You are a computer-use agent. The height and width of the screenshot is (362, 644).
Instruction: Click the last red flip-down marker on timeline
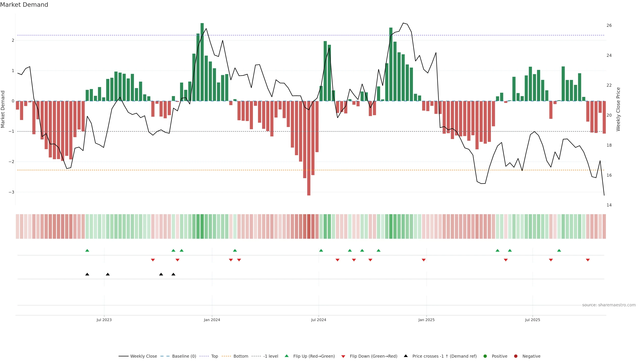(x=588, y=260)
